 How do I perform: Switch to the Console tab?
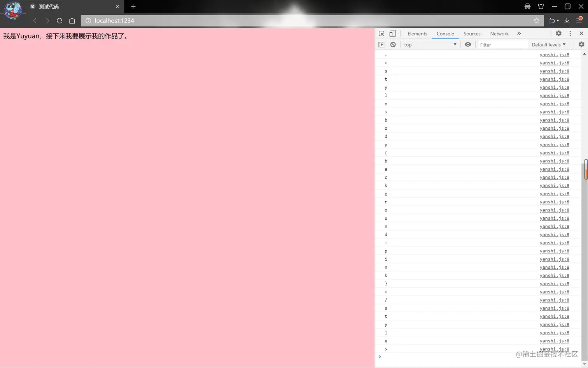tap(445, 33)
